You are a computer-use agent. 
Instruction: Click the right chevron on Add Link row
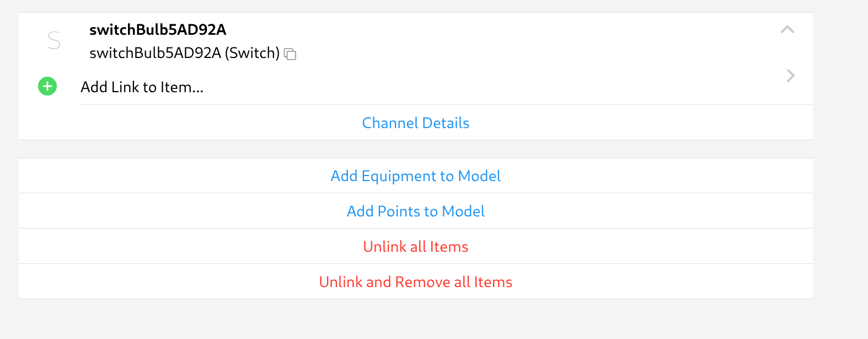point(790,76)
